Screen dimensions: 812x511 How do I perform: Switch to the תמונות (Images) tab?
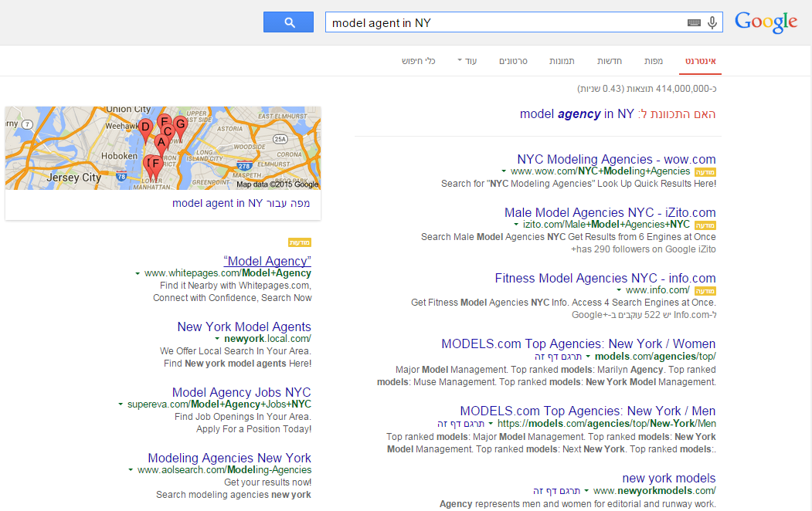click(562, 61)
